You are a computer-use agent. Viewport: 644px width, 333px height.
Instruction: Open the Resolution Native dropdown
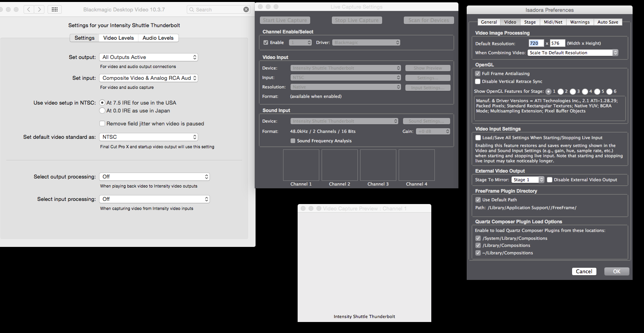tap(346, 87)
